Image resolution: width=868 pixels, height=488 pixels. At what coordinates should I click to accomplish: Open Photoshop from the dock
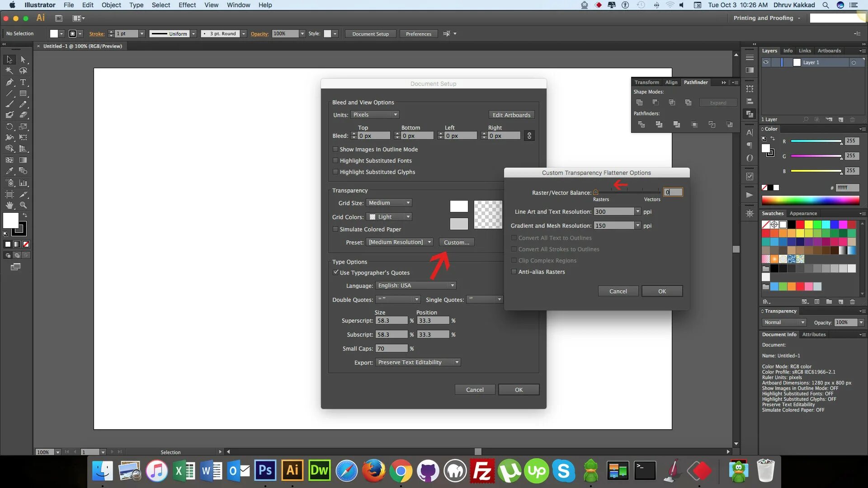click(265, 471)
